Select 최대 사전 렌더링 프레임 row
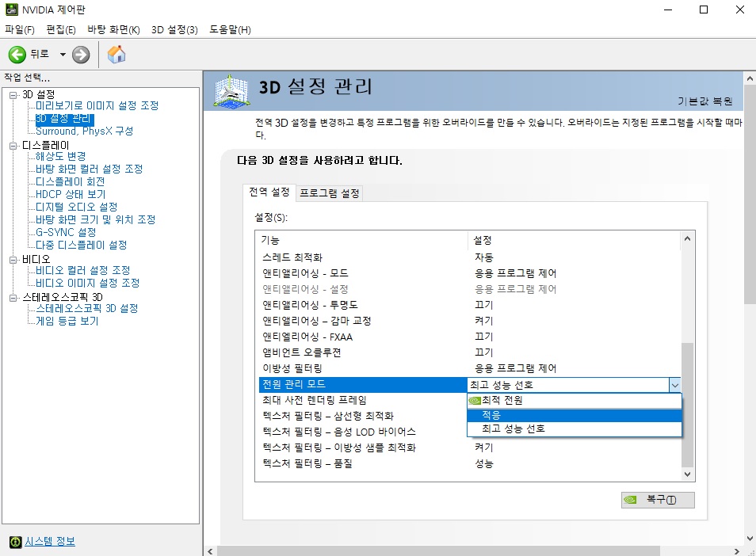This screenshot has width=756, height=556. point(363,401)
